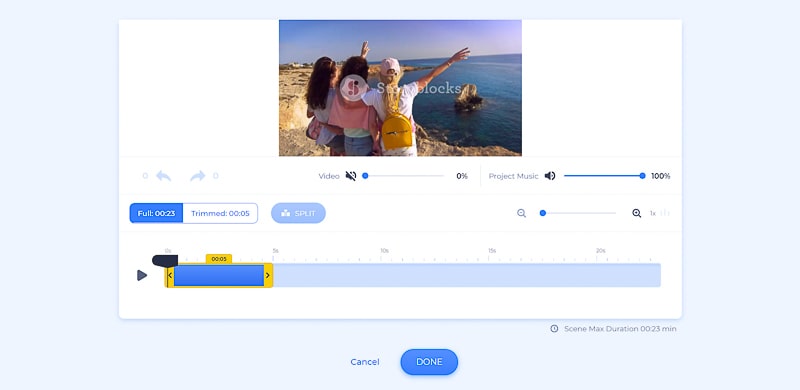
Task: Select the Full: 00:23 tab
Action: point(156,213)
